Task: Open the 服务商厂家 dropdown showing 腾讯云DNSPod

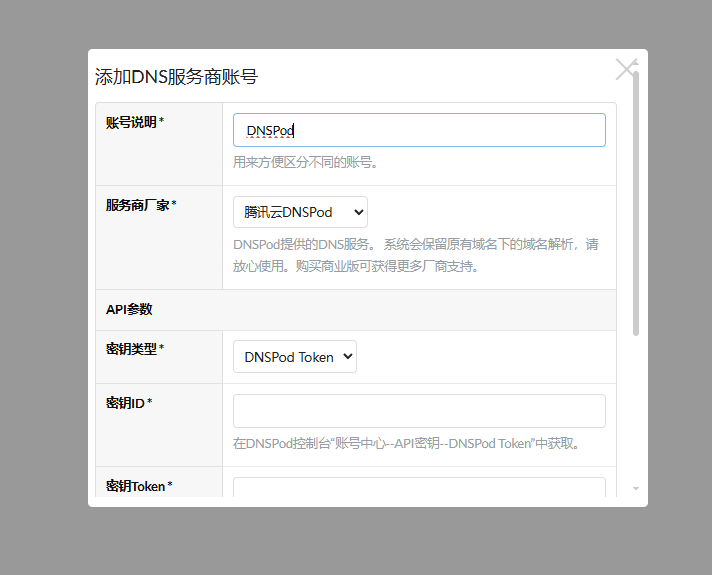Action: point(300,212)
